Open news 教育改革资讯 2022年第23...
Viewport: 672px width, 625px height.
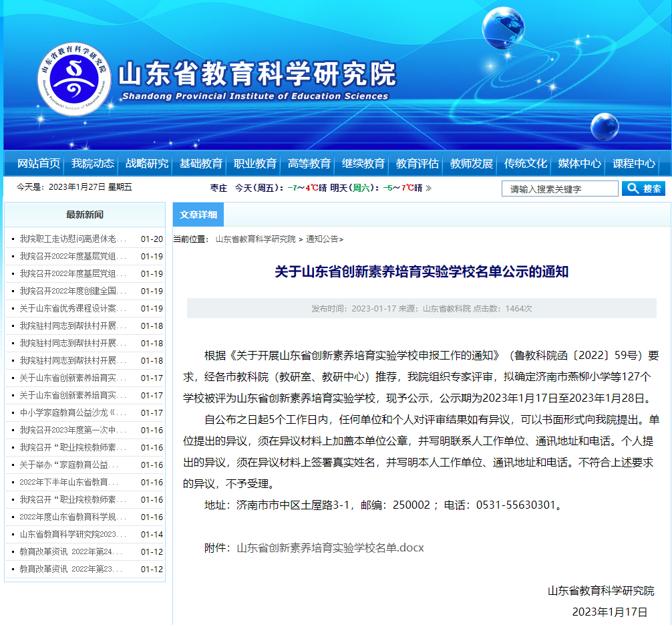[x=71, y=569]
